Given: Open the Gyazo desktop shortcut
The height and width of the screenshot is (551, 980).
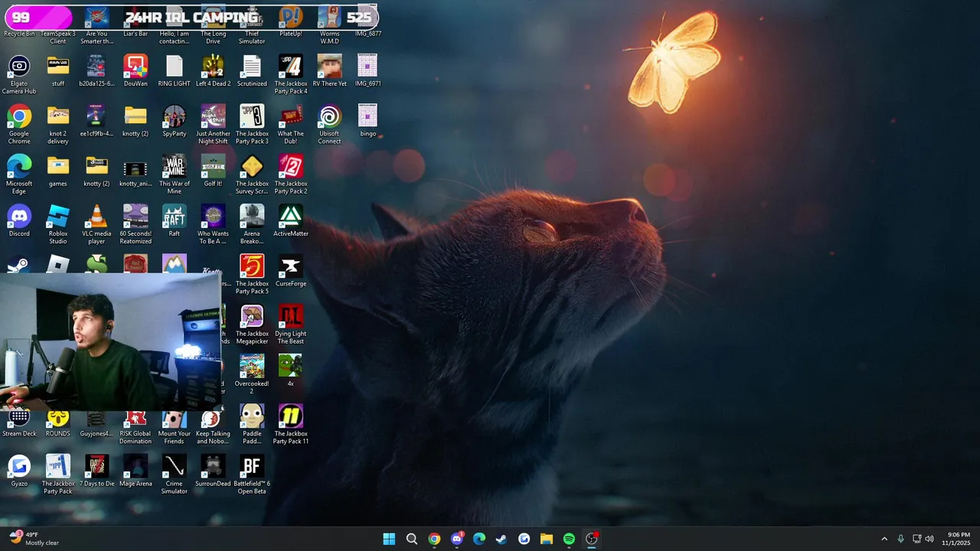Looking at the screenshot, I should coord(19,471).
